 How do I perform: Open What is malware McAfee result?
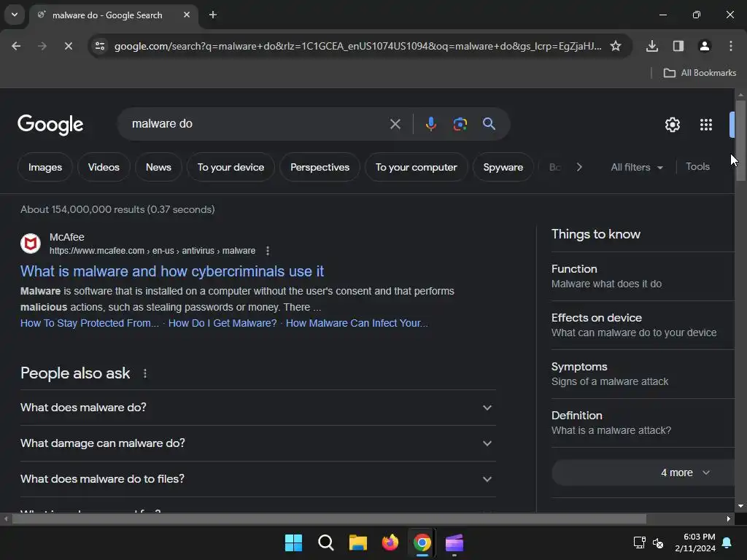[172, 271]
